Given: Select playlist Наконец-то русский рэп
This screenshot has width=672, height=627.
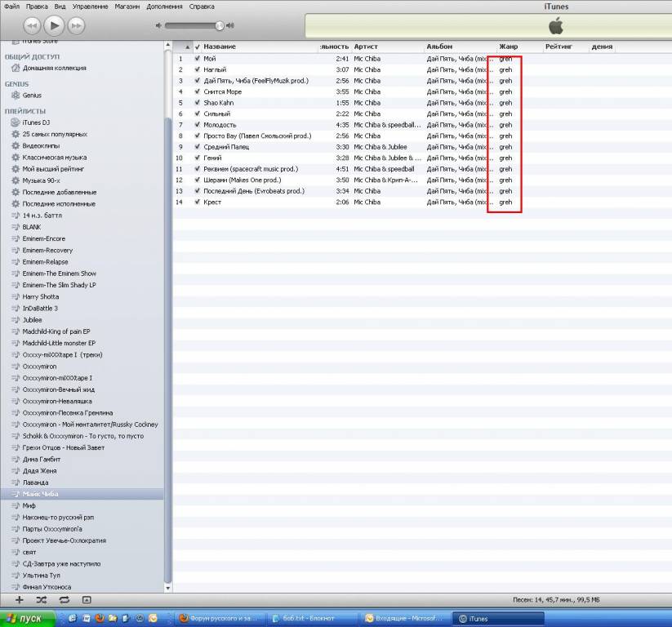Looking at the screenshot, I should [58, 518].
